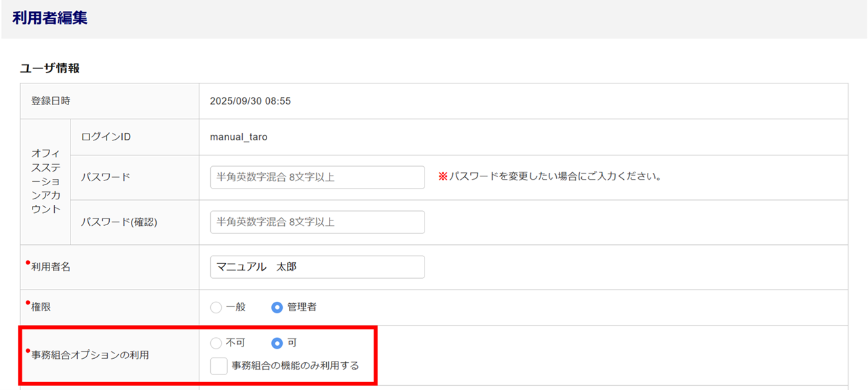Click the オフィスステーションアカウント group label
This screenshot has height=390, width=868.
(46, 181)
